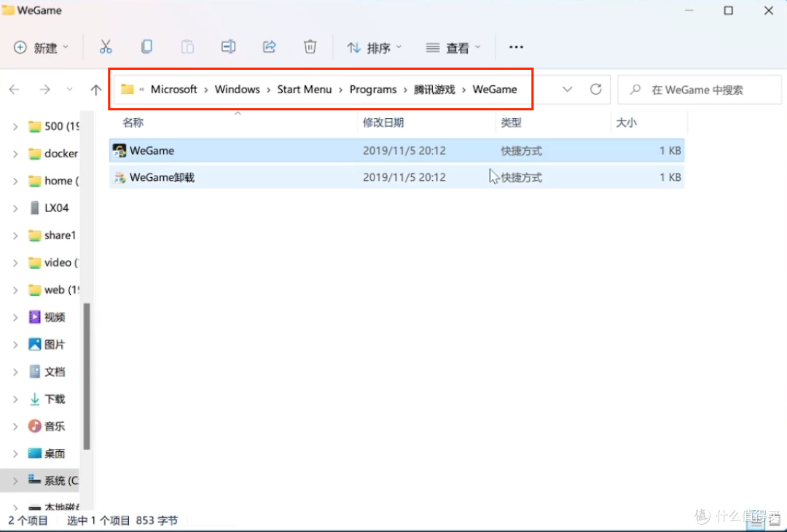Expand the web folder tree node
Viewport: 787px width, 532px height.
click(15, 289)
